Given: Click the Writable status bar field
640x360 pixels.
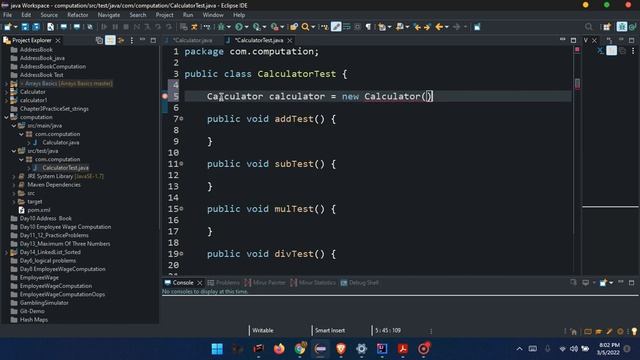Looking at the screenshot, I should (263, 330).
